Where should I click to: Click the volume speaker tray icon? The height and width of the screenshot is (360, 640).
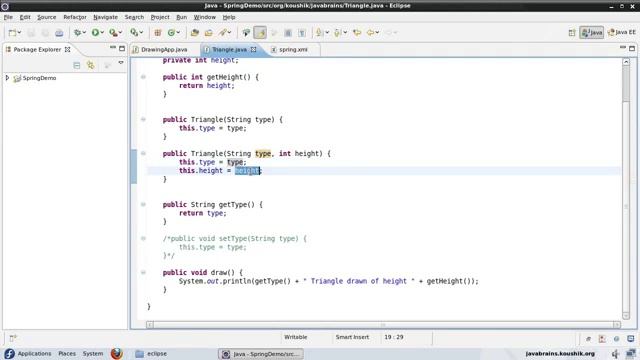click(615, 353)
